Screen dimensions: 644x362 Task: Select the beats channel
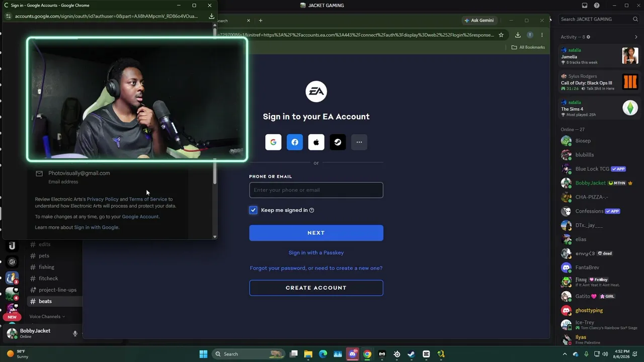[x=54, y=301]
